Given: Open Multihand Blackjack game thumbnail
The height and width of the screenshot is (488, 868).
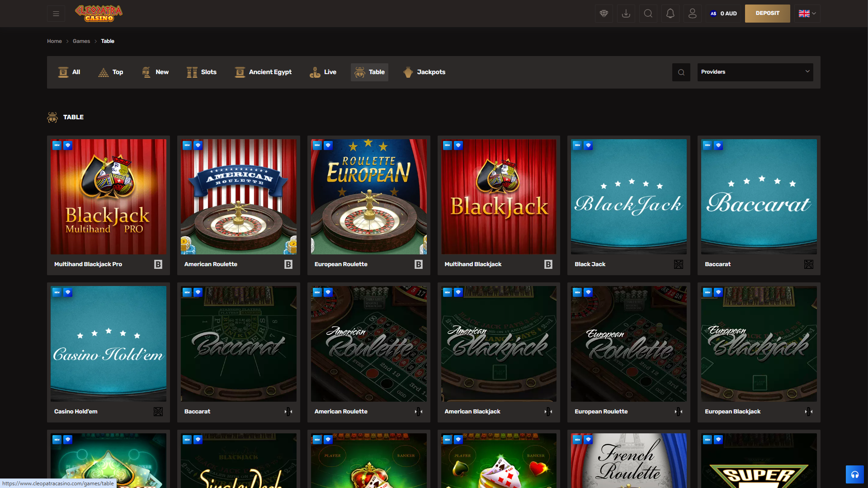Looking at the screenshot, I should point(499,197).
